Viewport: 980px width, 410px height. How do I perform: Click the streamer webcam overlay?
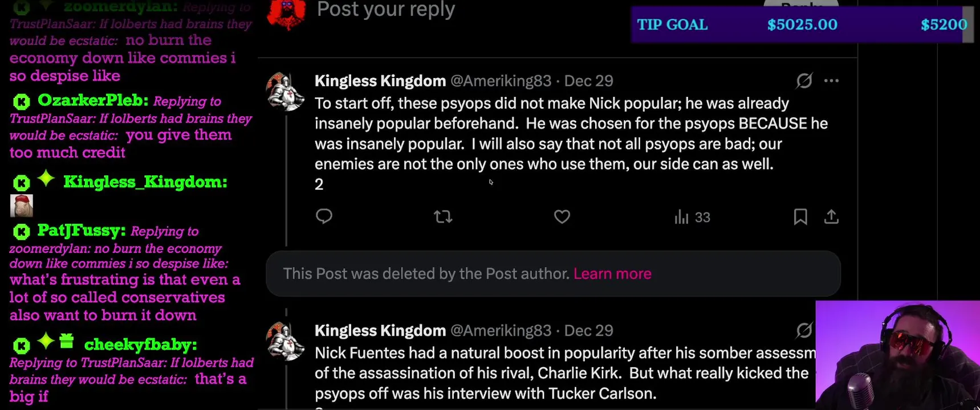pos(897,355)
